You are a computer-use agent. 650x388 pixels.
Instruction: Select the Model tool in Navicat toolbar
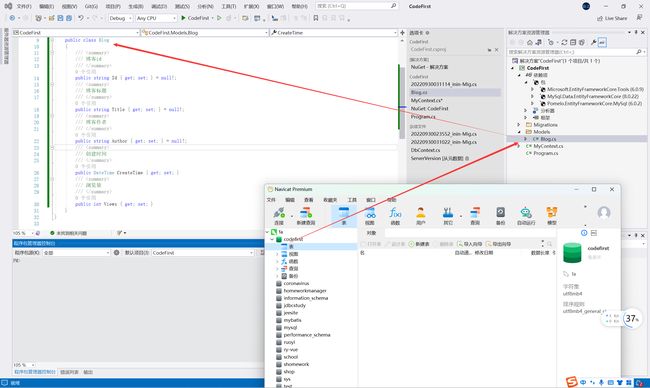pos(552,216)
